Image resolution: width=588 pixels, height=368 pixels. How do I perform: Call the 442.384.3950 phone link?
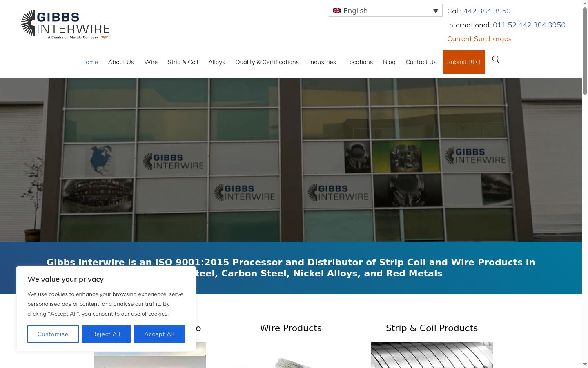(x=487, y=11)
